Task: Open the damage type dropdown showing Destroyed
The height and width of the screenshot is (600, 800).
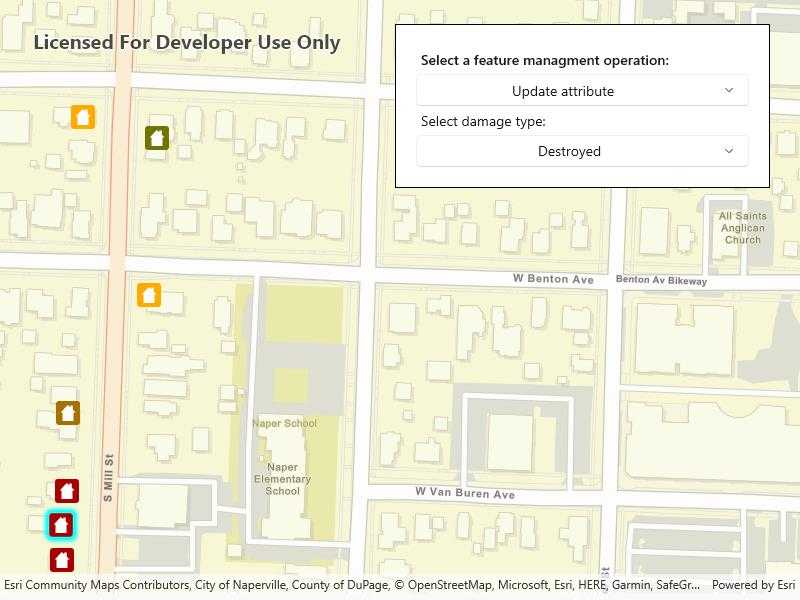Action: coord(582,151)
